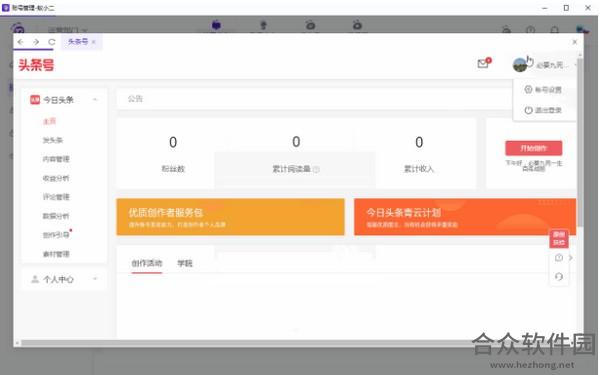Open 内容管理 in the sidebar

[x=56, y=159]
